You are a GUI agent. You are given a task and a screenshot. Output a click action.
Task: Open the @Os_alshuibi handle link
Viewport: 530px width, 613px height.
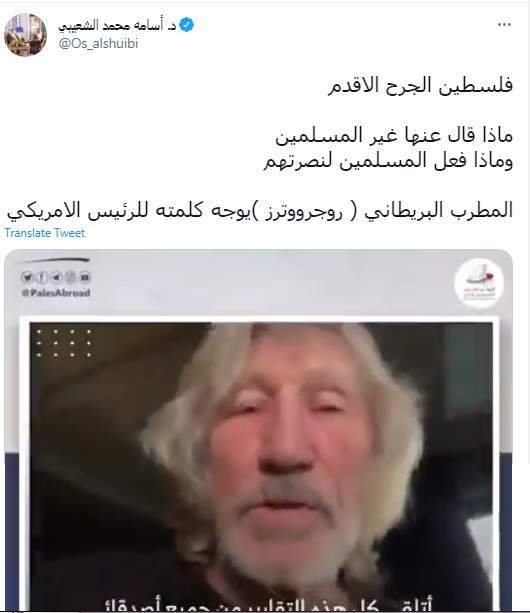[98, 43]
